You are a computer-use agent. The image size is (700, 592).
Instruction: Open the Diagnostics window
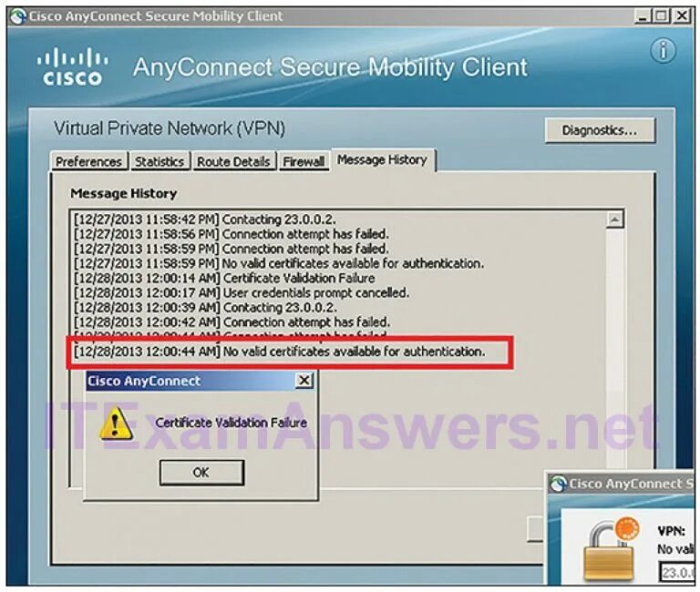tap(600, 130)
